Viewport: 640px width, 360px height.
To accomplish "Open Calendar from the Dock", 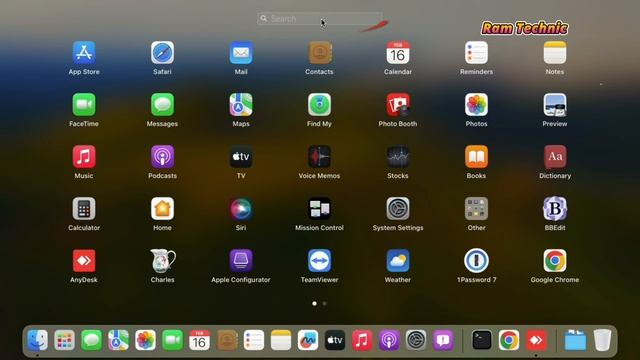I will coord(199,340).
